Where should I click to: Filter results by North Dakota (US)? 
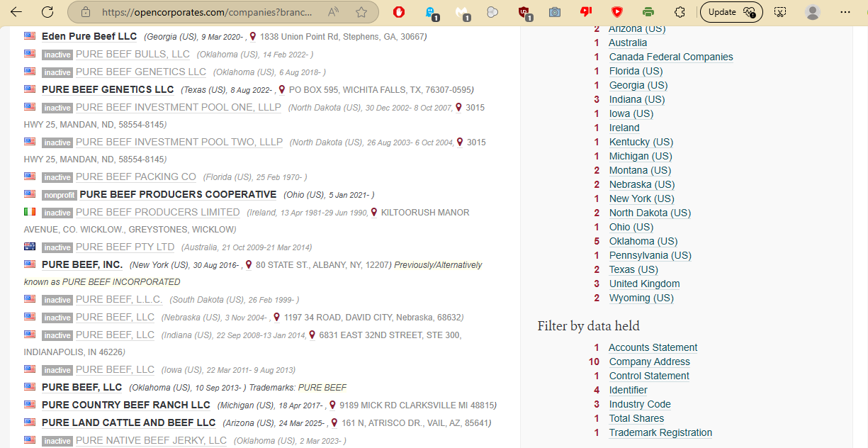click(650, 213)
